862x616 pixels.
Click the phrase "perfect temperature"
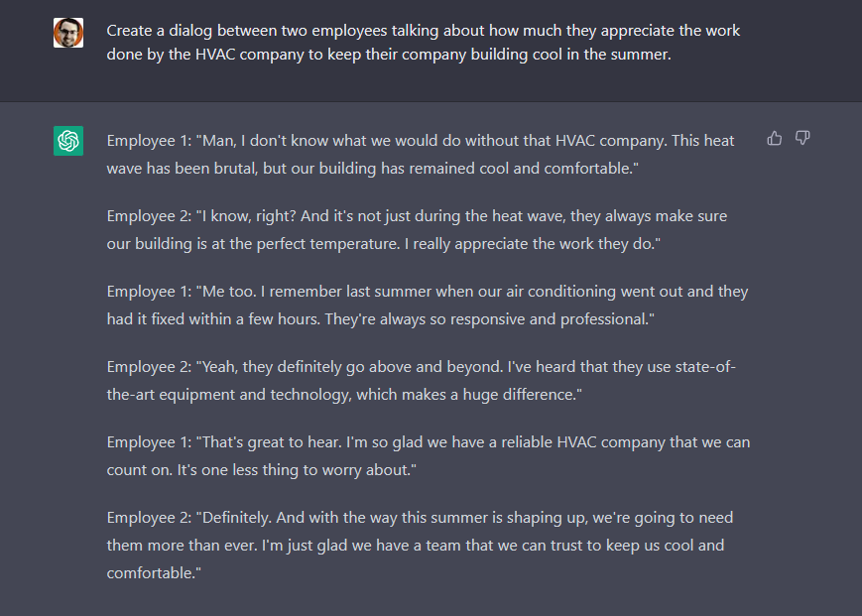(x=339, y=244)
